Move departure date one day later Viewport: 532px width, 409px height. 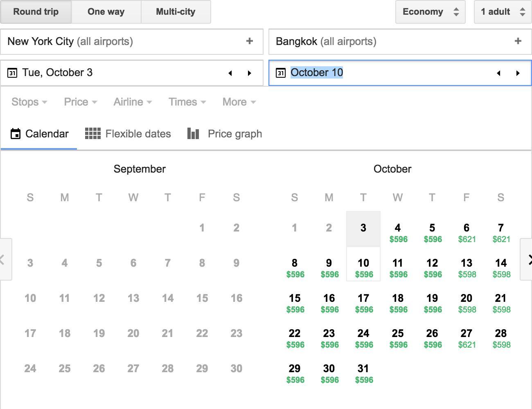pyautogui.click(x=249, y=73)
